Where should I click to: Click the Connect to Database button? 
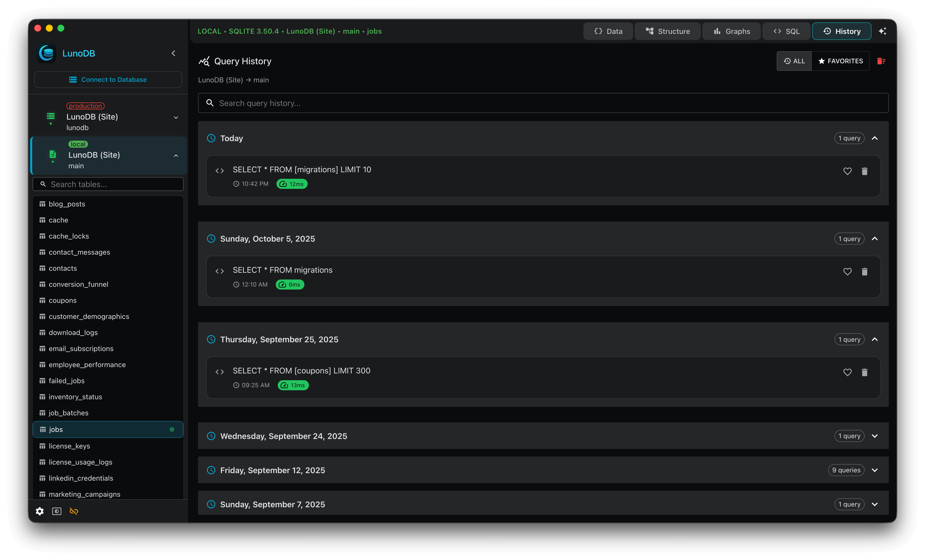point(108,79)
